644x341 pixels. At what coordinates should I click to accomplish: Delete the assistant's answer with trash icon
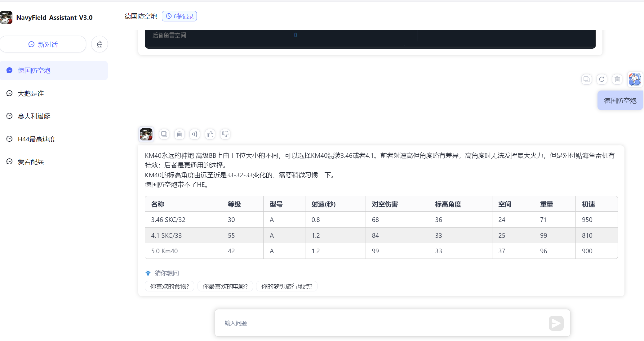[180, 134]
